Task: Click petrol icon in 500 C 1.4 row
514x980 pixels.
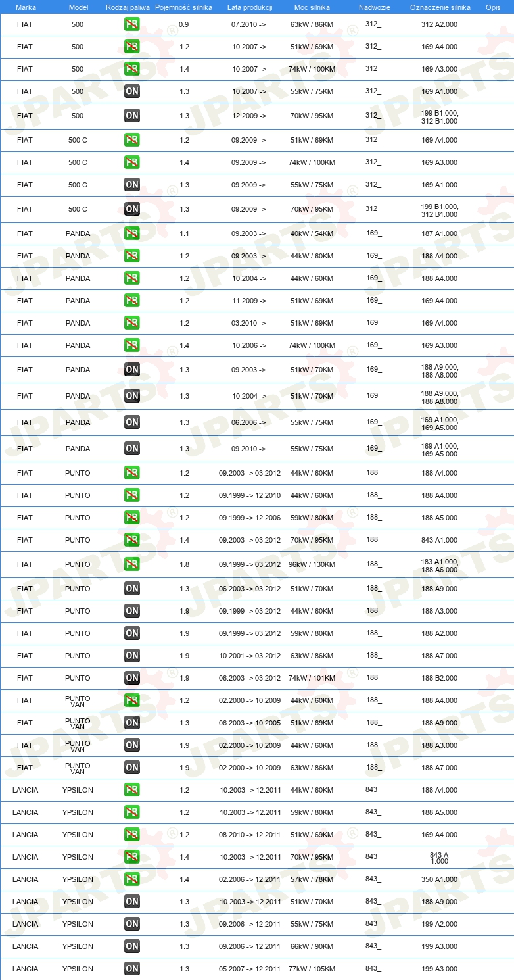Action: [x=132, y=162]
